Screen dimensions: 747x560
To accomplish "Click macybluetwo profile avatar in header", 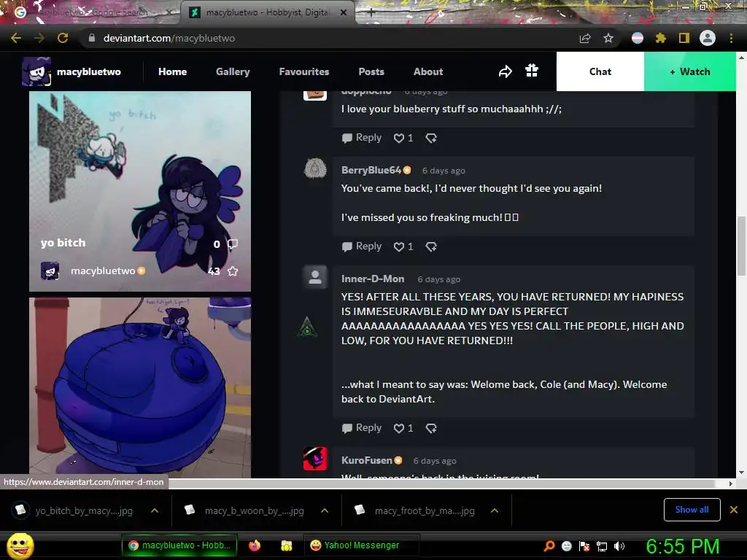I will (36, 71).
